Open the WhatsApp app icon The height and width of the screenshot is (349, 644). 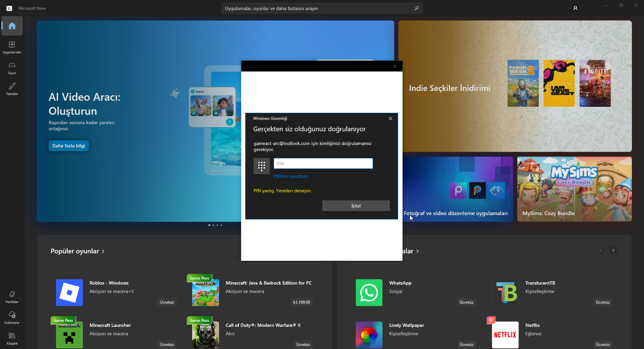[369, 292]
